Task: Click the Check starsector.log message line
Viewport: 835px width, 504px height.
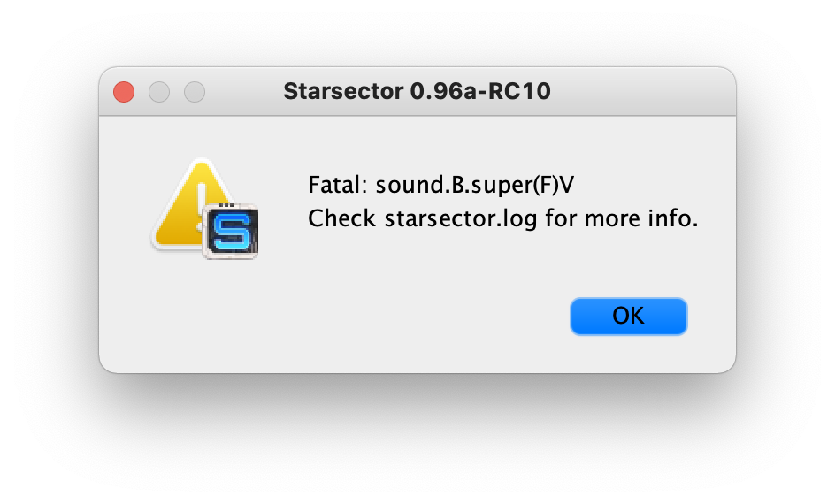Action: point(502,218)
